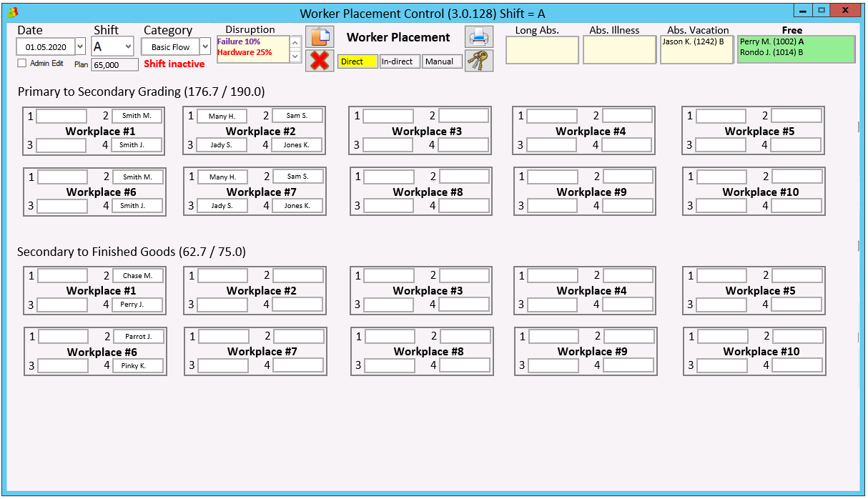This screenshot has height=499, width=868.
Task: Minimize the Worker Placement Control window
Action: pos(804,11)
